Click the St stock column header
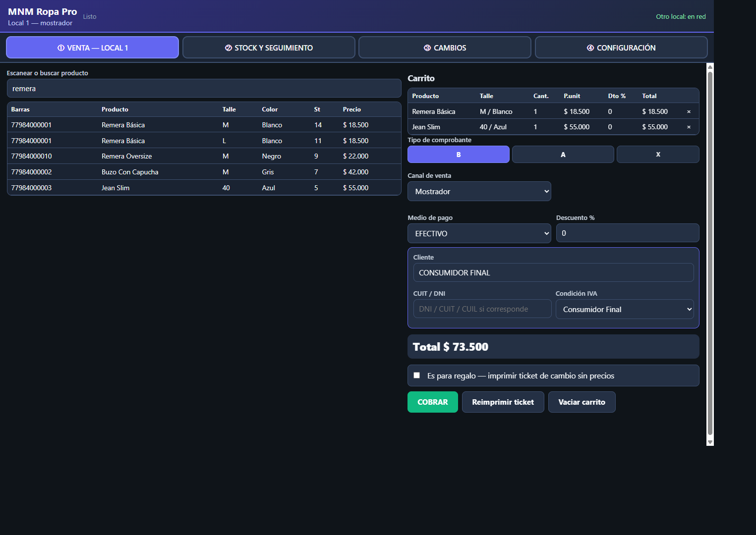 click(317, 109)
